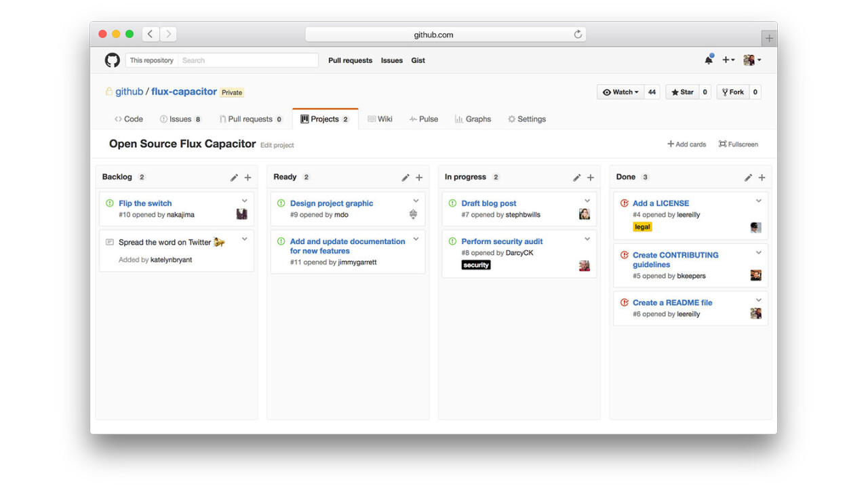This screenshot has width=868, height=488.
Task: Click the yellow legal label
Action: [642, 227]
